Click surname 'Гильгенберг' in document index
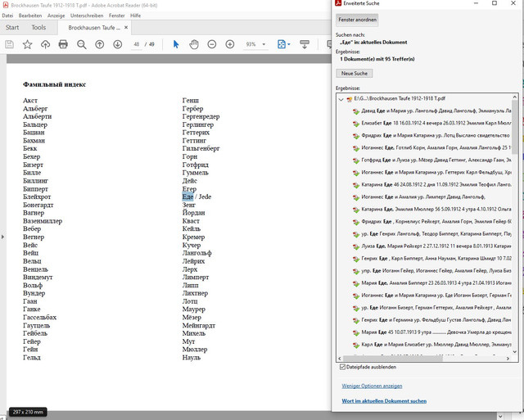This screenshot has width=524, height=420. click(201, 149)
